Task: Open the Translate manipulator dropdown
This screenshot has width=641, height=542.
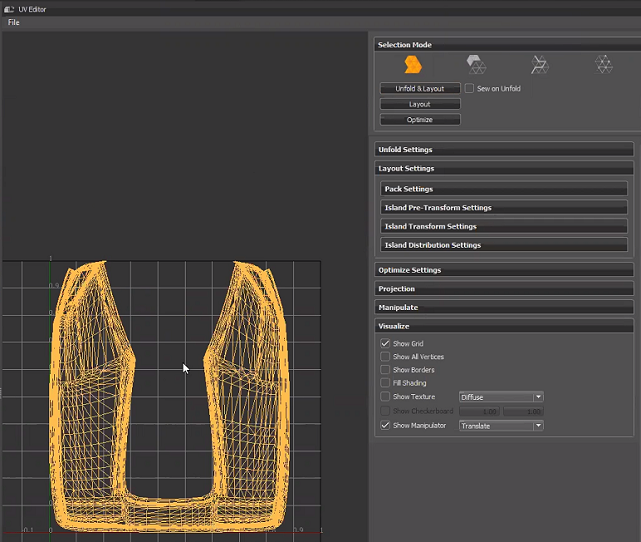Action: [x=501, y=426]
